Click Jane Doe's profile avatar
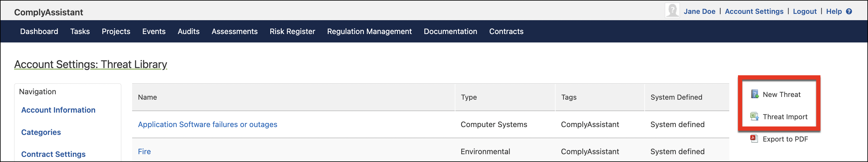 pos(672,11)
